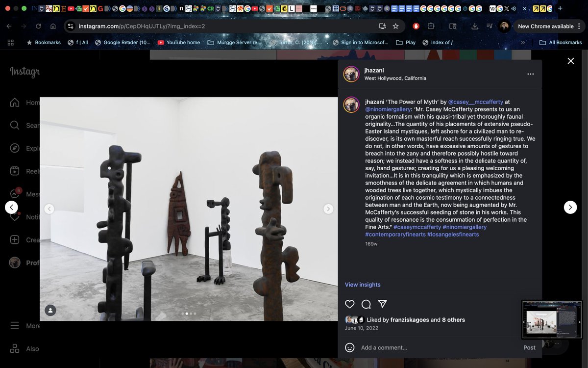The width and height of the screenshot is (588, 368).
Task: Open the Google Reader bookmark
Action: (x=122, y=42)
